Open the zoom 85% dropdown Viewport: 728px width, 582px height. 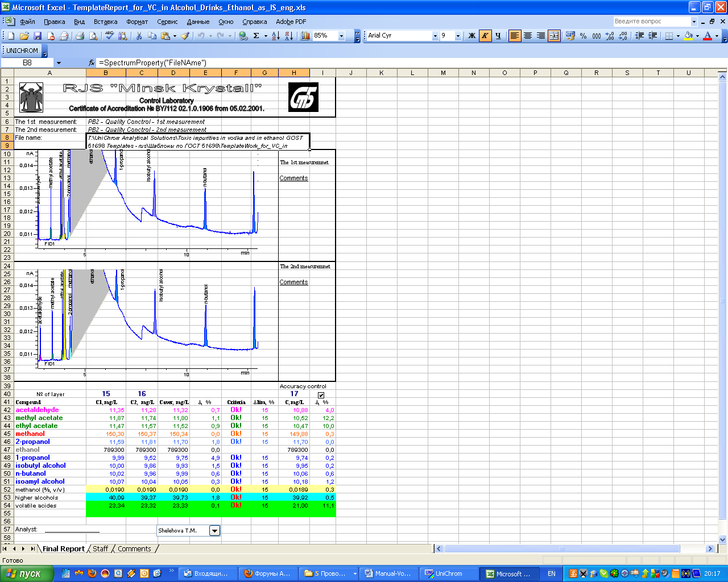(342, 36)
